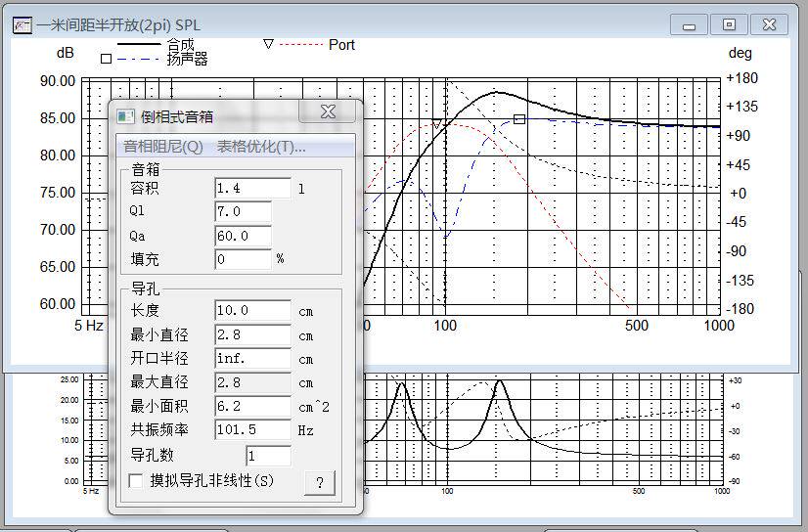Focus the 长度 port length field
The width and height of the screenshot is (808, 532).
252,311
